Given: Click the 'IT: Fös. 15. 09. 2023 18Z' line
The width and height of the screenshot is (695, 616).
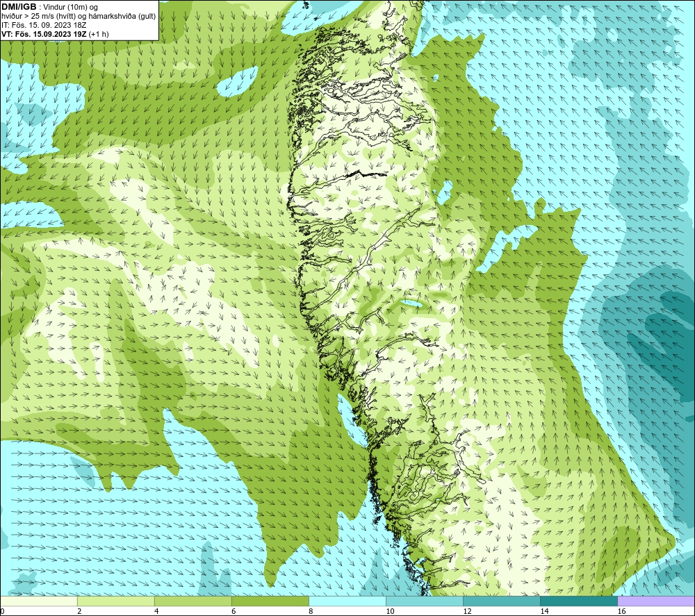Looking at the screenshot, I should point(44,25).
